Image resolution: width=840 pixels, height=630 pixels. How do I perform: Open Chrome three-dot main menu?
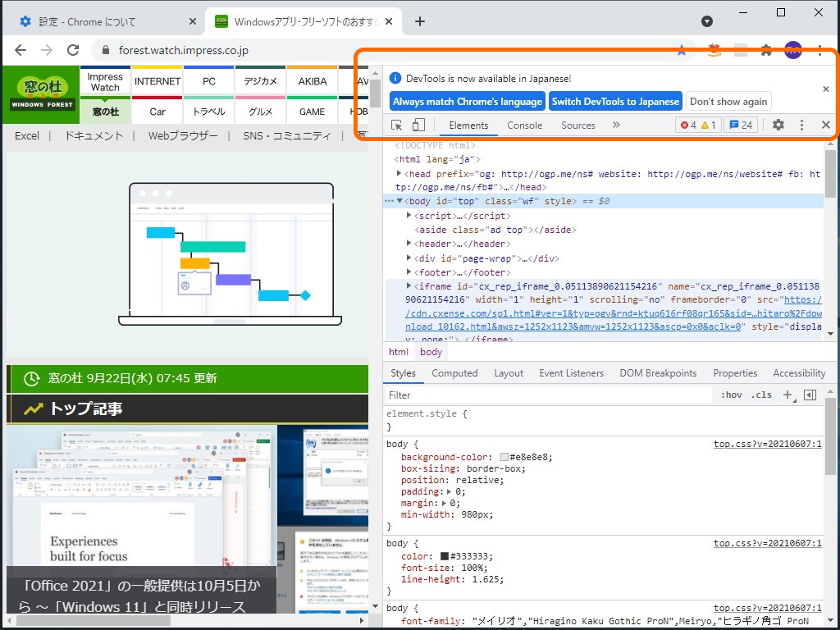(x=819, y=50)
